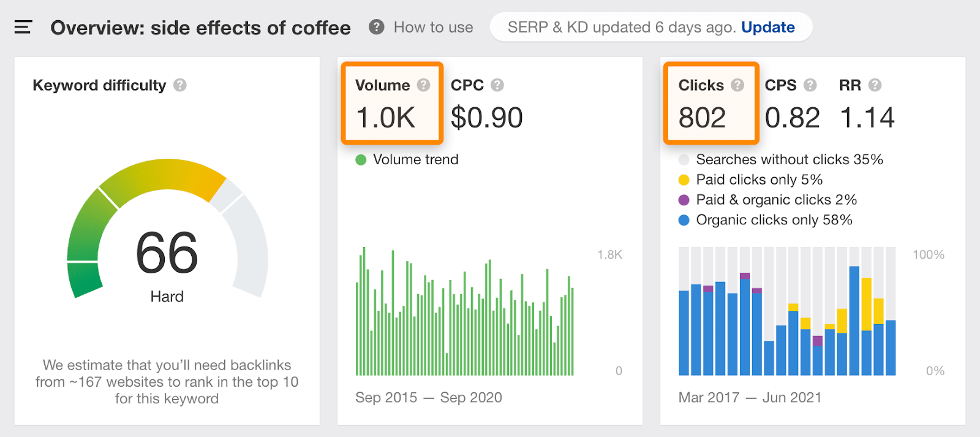Image resolution: width=980 pixels, height=437 pixels.
Task: Open the hamburger menu icon
Action: [x=23, y=27]
